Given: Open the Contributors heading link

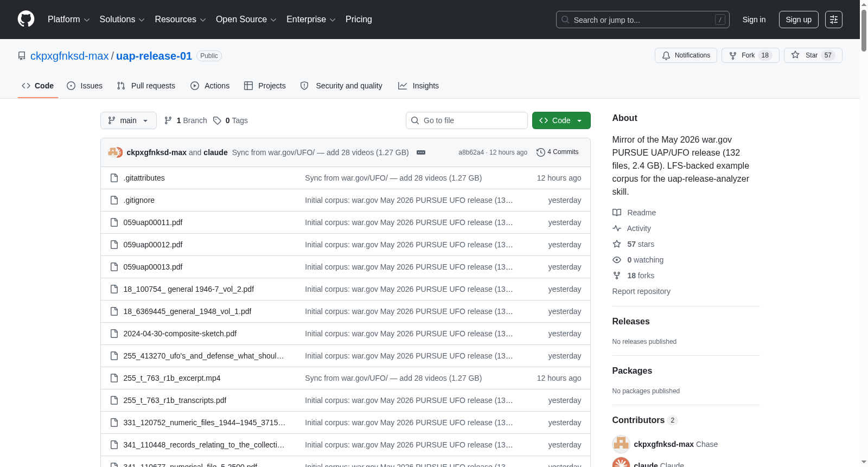Looking at the screenshot, I should pyautogui.click(x=644, y=420).
